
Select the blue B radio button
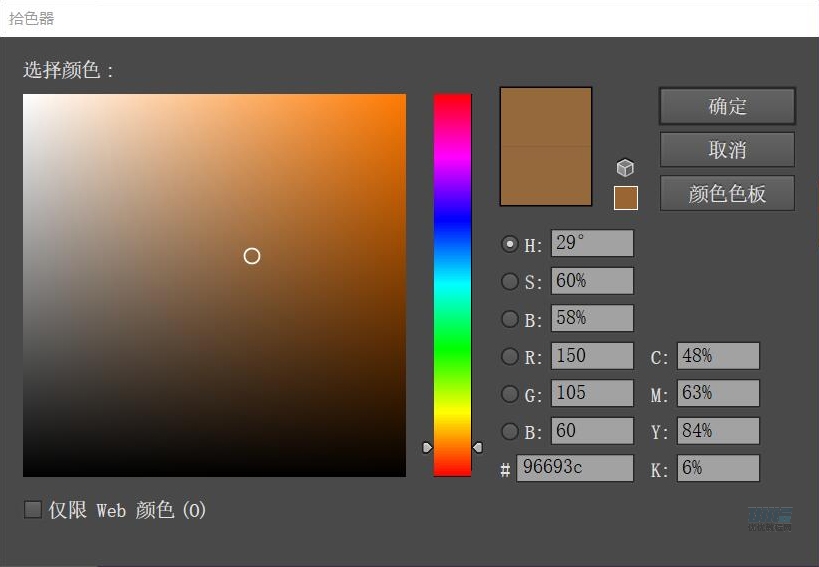(510, 431)
